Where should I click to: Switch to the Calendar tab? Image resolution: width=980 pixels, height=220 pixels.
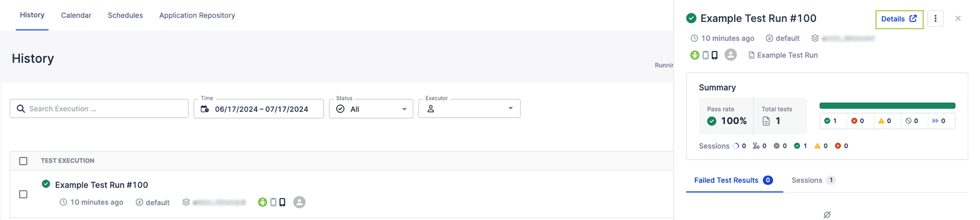(76, 15)
